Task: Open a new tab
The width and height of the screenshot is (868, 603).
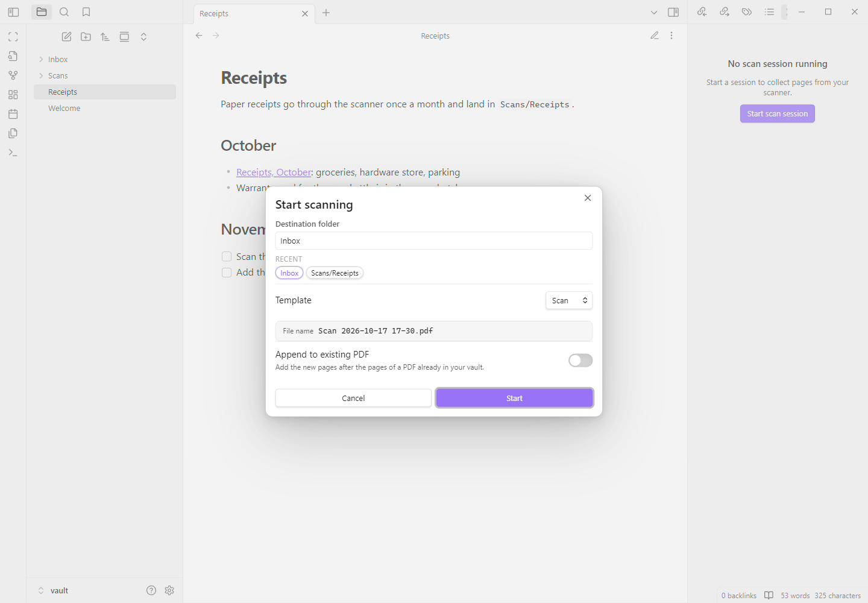Action: 326,13
